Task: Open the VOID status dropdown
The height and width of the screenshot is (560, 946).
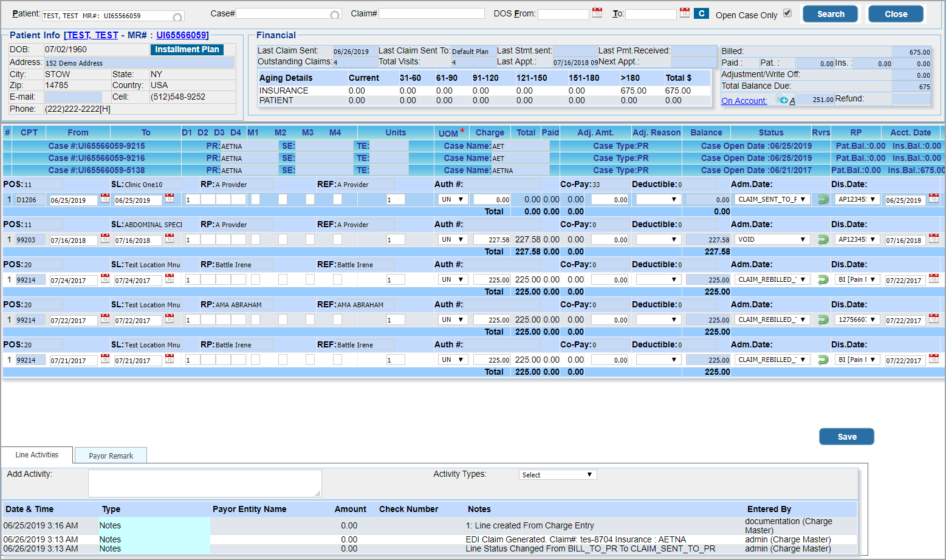Action: (772, 239)
